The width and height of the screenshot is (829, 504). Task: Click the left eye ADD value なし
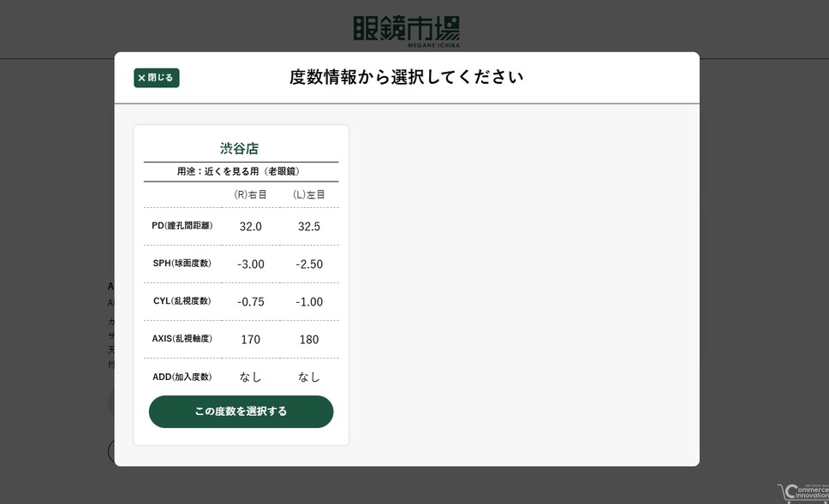click(309, 377)
